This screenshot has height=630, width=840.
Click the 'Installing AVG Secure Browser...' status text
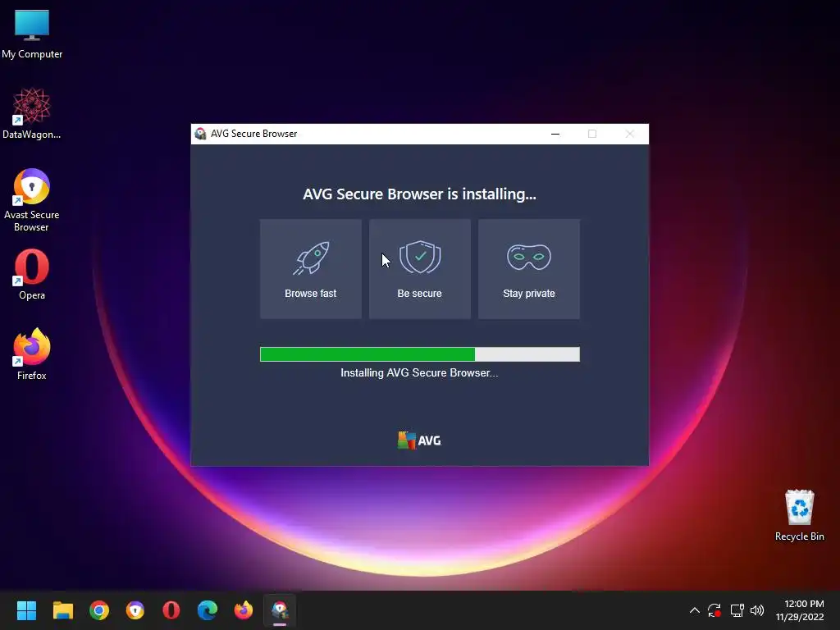click(419, 373)
